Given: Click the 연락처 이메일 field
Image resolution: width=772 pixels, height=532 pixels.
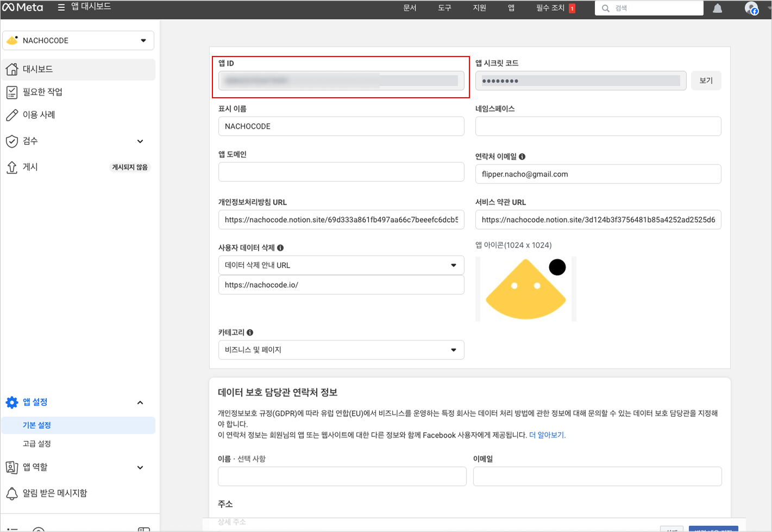Looking at the screenshot, I should tap(598, 174).
